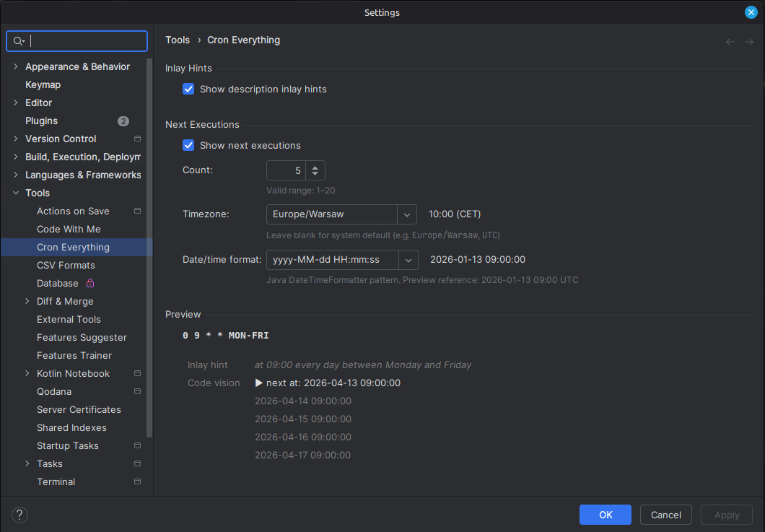Click the Plugins update badge showing 2
The width and height of the screenshot is (765, 532).
123,121
